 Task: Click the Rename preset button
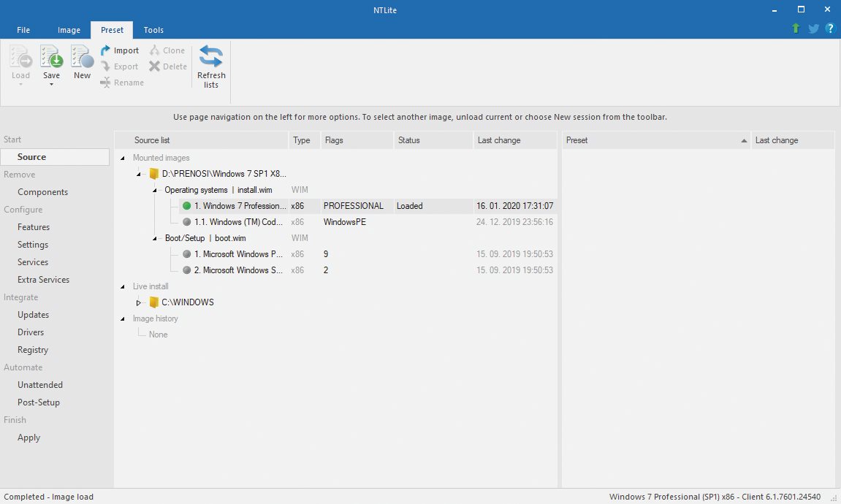click(122, 83)
